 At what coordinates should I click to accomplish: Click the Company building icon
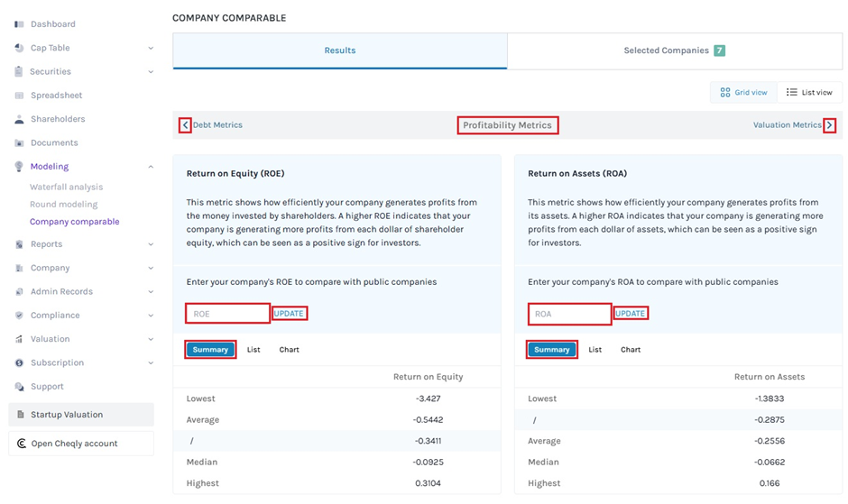click(x=19, y=268)
